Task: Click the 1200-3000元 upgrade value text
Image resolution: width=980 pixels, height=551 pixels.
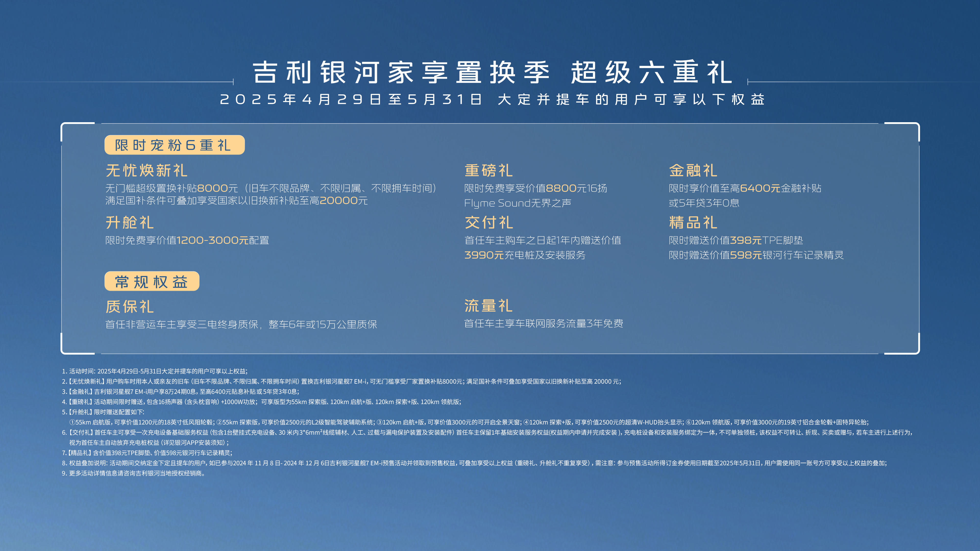Action: [213, 240]
